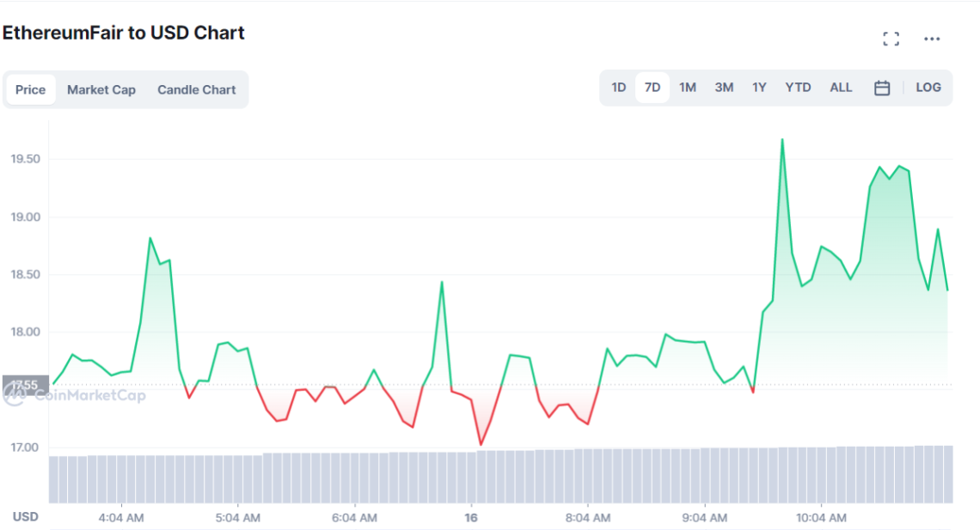Click the volume bars near 10:04 AM

(822, 475)
